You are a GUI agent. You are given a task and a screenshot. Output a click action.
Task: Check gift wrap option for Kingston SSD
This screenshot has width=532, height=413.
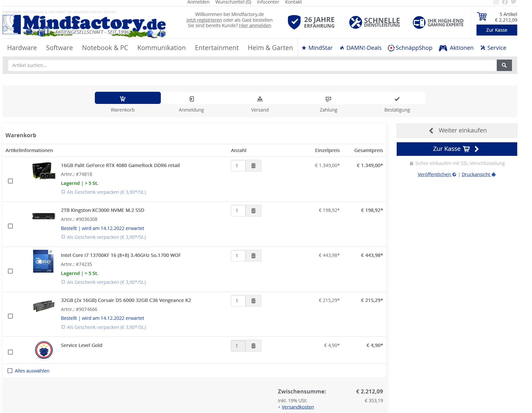coord(63,237)
